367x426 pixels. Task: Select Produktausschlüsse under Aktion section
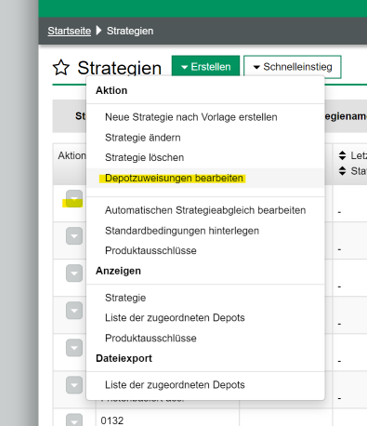pos(151,251)
